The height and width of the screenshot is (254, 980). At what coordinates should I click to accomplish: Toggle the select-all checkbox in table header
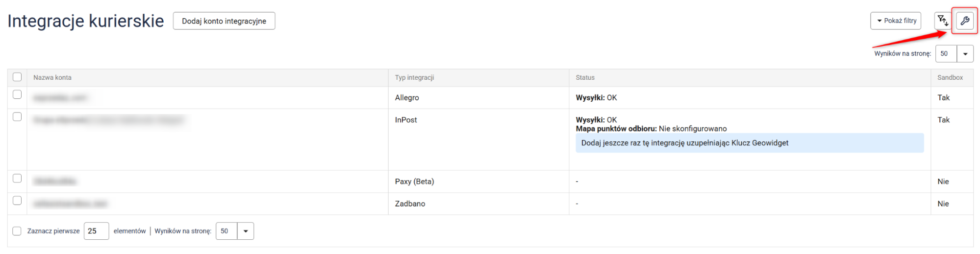coord(17,77)
